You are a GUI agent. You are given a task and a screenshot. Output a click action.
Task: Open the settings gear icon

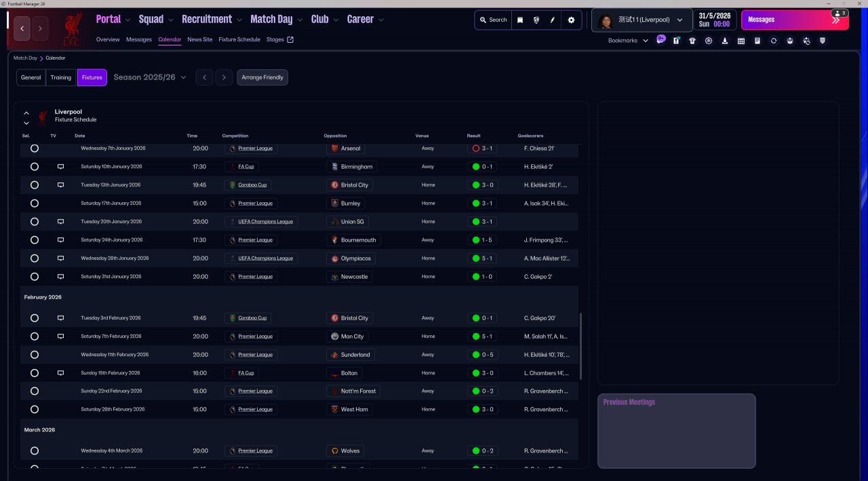(571, 20)
